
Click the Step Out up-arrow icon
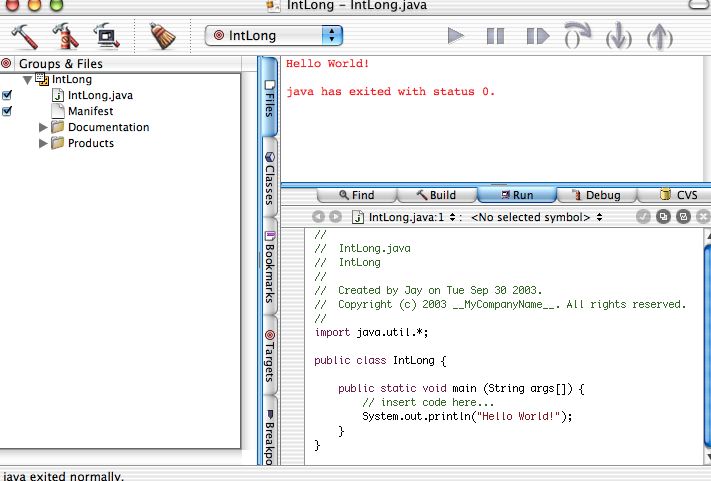pos(659,36)
